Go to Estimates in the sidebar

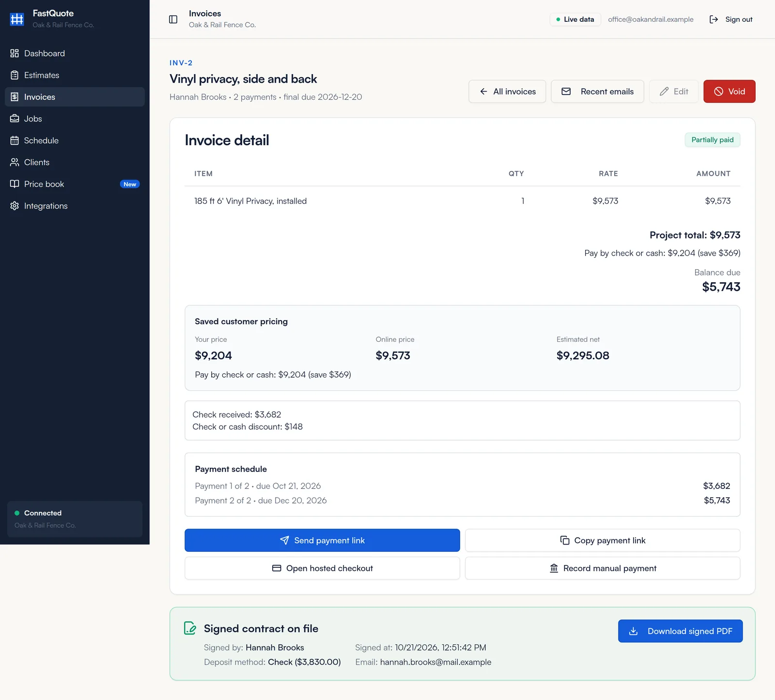pos(75,75)
